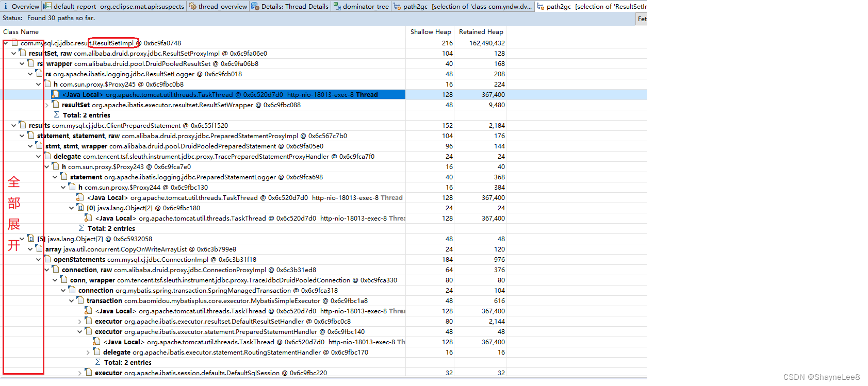
Task: Collapse the MybatisSimpleExecutor transaction node
Action: tap(72, 300)
